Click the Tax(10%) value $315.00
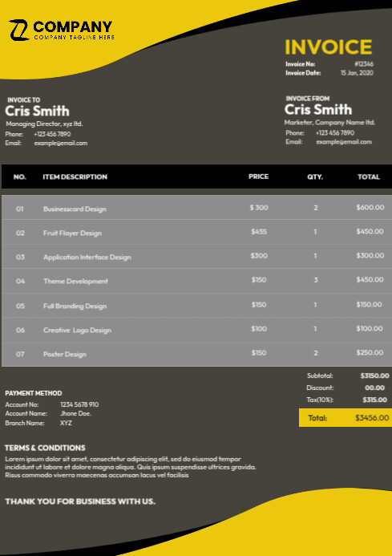The image size is (392, 556). [374, 400]
